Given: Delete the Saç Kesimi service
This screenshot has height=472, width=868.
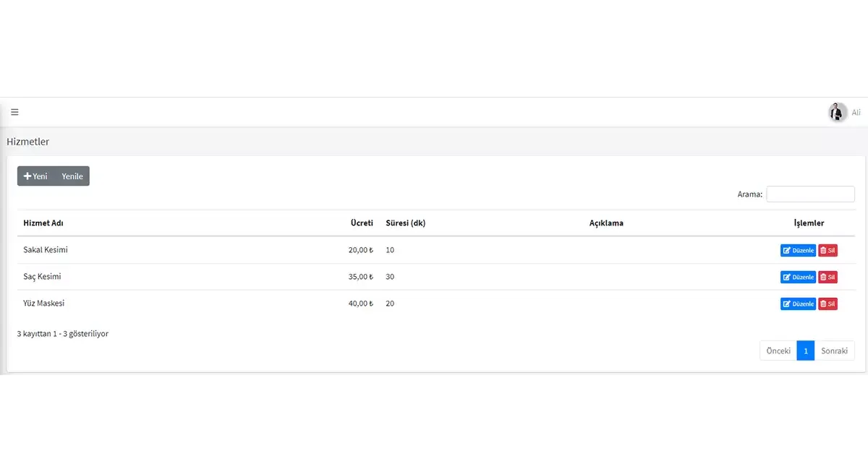Looking at the screenshot, I should (827, 278).
